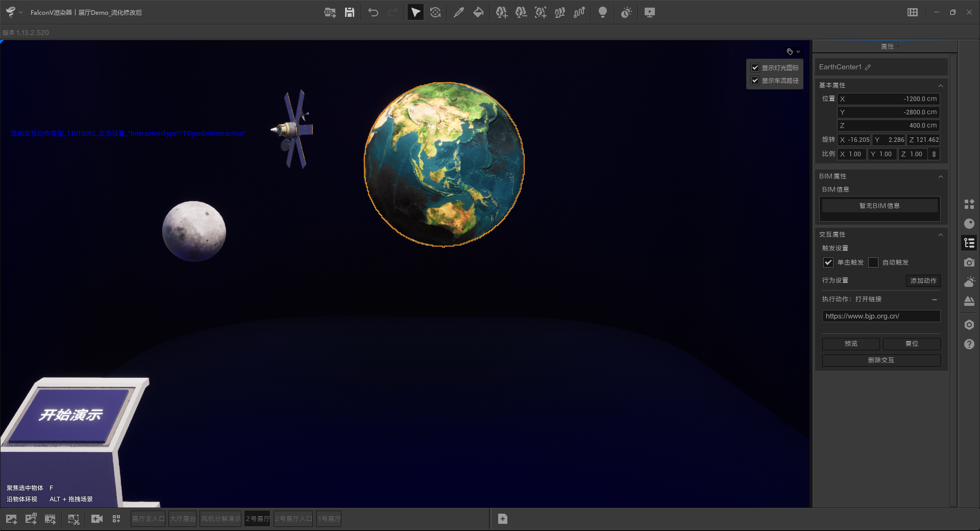
Task: Collapse the 基本属性 section
Action: tap(940, 86)
